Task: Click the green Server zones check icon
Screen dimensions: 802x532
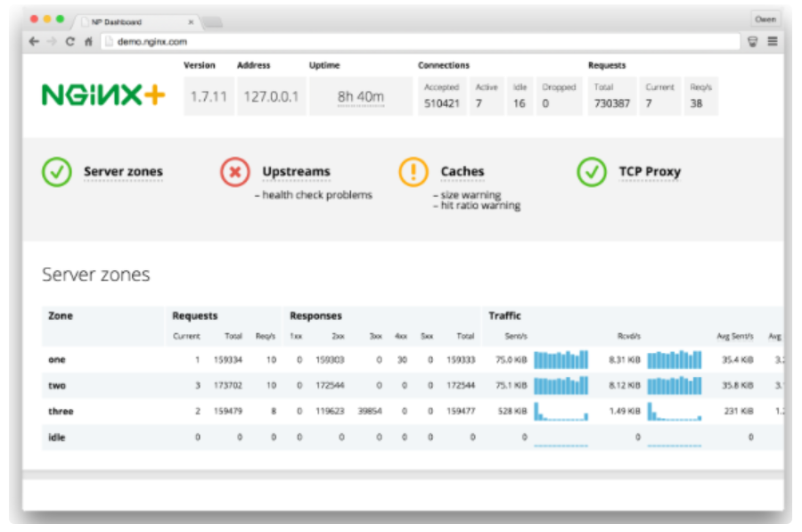Action: click(x=57, y=172)
